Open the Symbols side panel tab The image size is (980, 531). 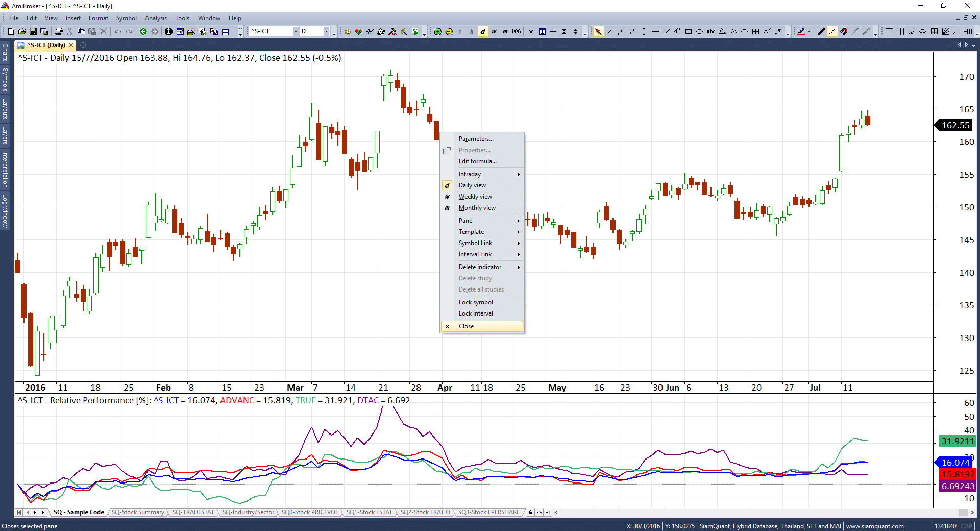pyautogui.click(x=5, y=80)
